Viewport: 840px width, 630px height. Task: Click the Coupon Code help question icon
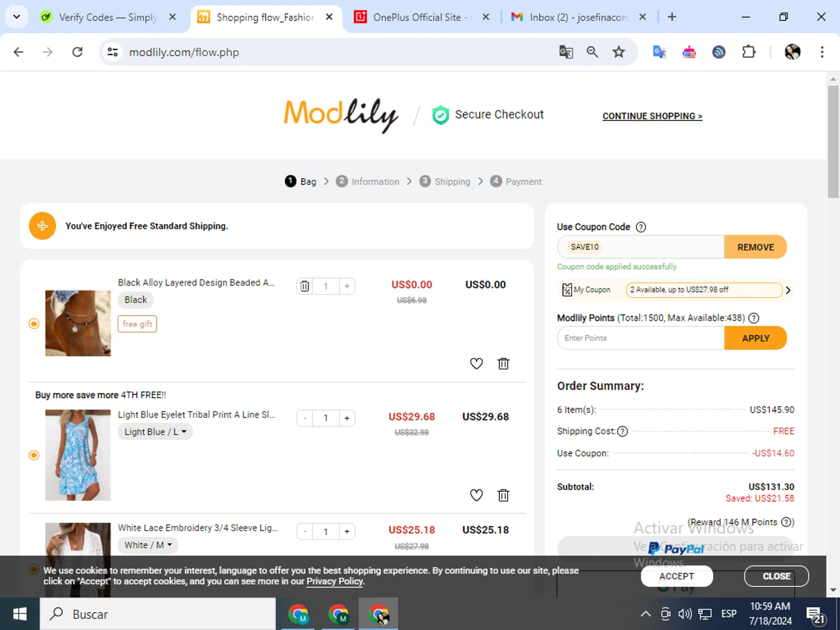(x=641, y=227)
